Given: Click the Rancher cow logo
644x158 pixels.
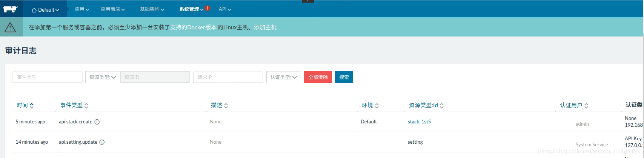Looking at the screenshot, I should pos(10,9).
